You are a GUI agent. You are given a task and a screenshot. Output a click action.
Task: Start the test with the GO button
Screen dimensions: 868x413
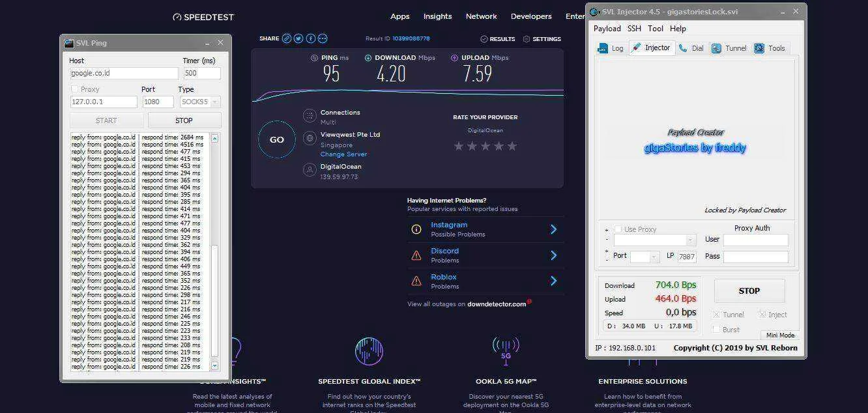tap(277, 139)
